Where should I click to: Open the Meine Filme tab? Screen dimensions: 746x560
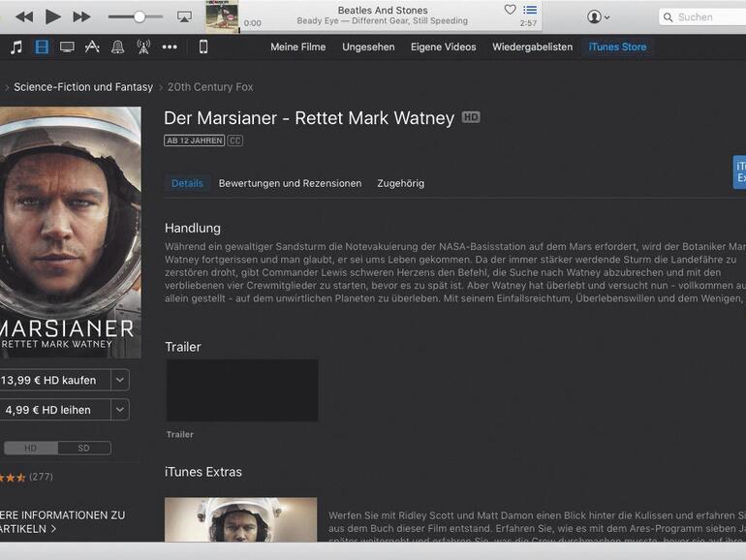297,47
